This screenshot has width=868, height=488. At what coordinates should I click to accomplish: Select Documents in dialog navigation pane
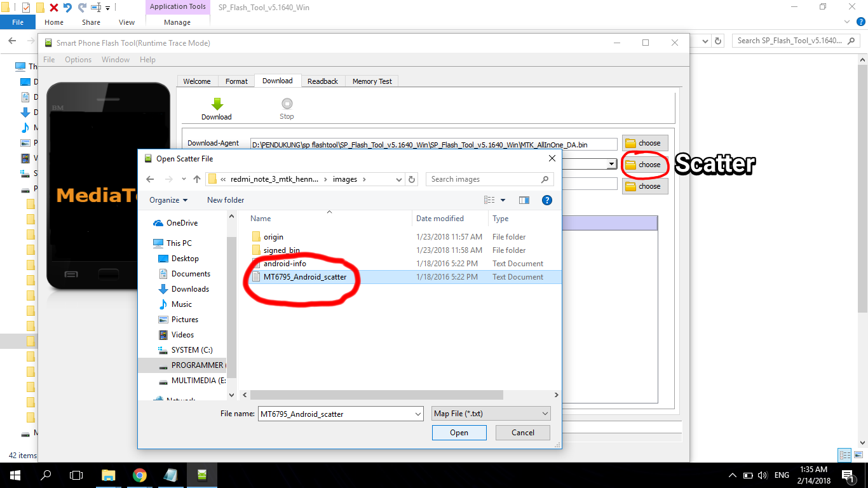191,274
